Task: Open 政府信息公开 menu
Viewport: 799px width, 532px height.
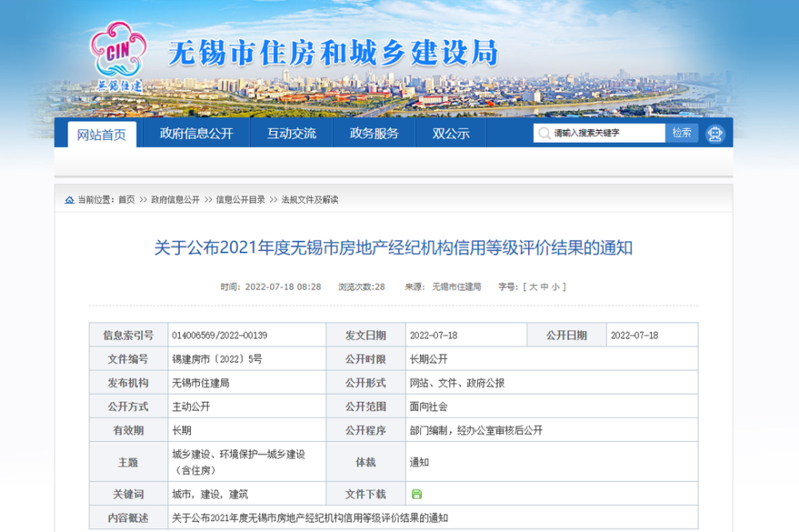Action: [x=197, y=133]
